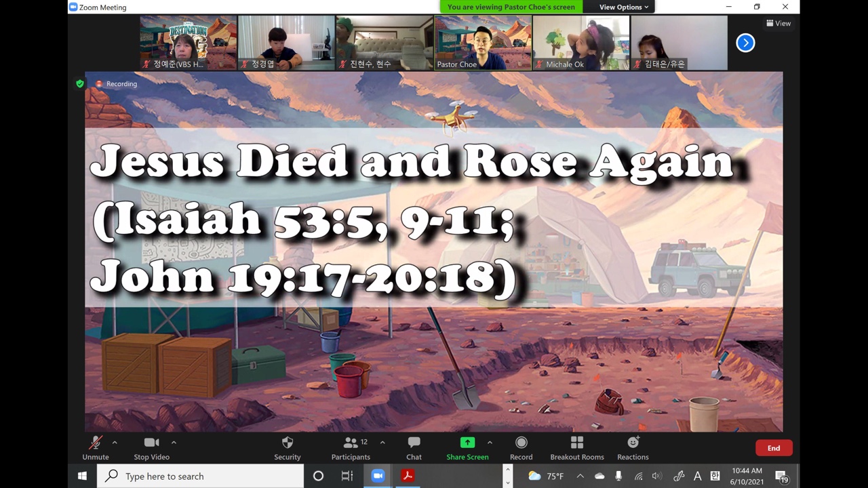The width and height of the screenshot is (868, 488).
Task: Click the red End meeting button
Action: coord(774,448)
